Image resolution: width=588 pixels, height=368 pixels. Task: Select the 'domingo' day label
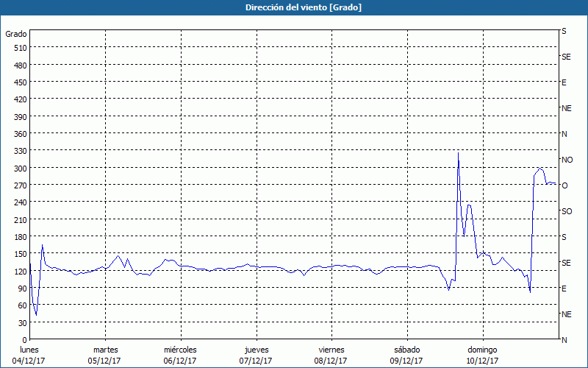[481, 350]
